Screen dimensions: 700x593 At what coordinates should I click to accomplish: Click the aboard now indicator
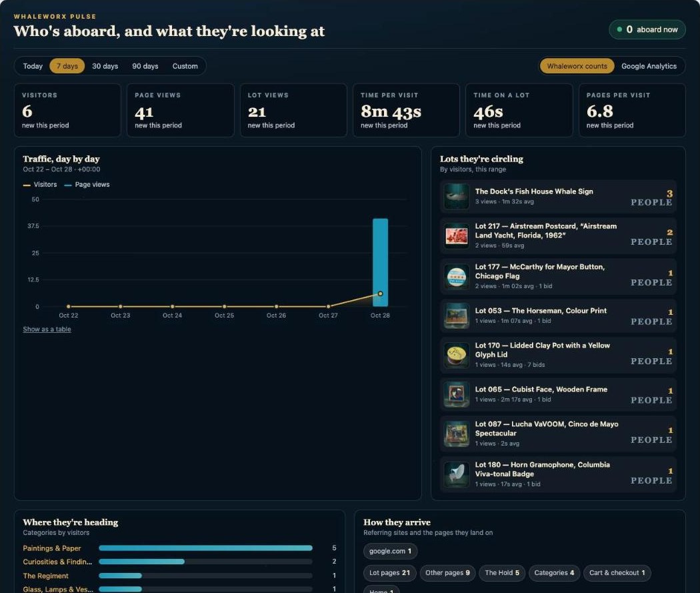pyautogui.click(x=647, y=29)
